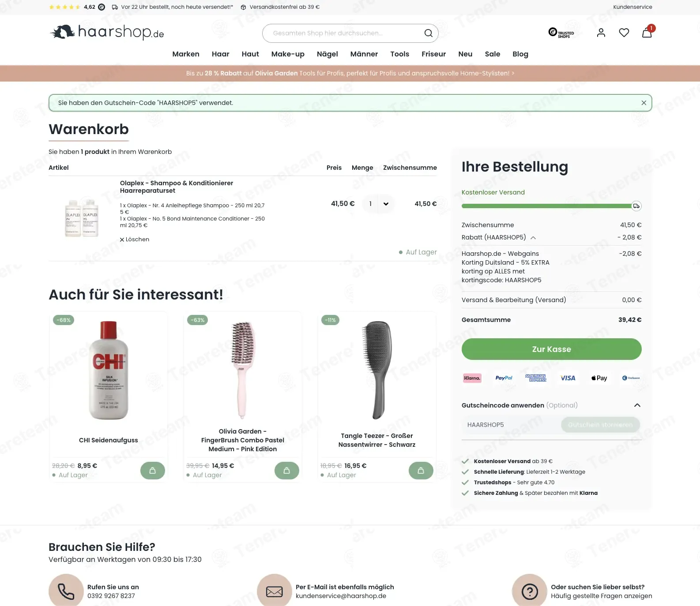Image resolution: width=700 pixels, height=606 pixels.
Task: Open the Haar menu
Action: tap(221, 54)
